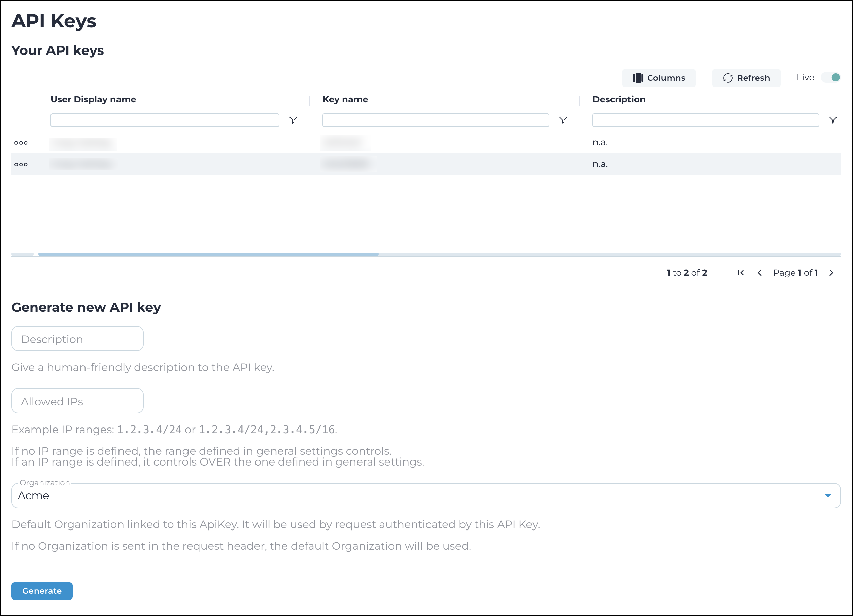The width and height of the screenshot is (853, 616).
Task: Click the table's horizontal scrollbar
Action: [208, 254]
